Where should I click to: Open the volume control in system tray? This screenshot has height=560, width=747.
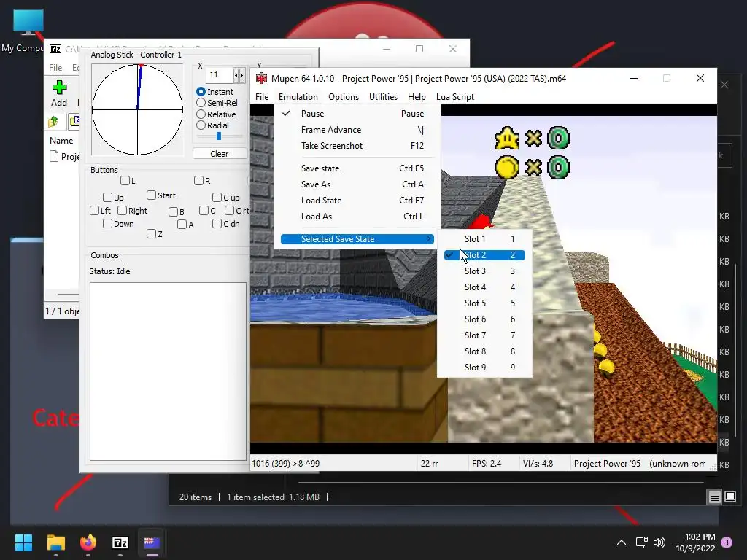click(x=659, y=542)
